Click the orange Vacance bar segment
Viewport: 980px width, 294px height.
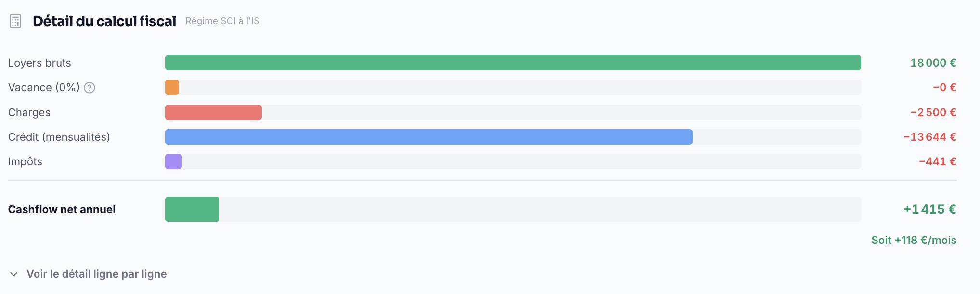point(172,88)
